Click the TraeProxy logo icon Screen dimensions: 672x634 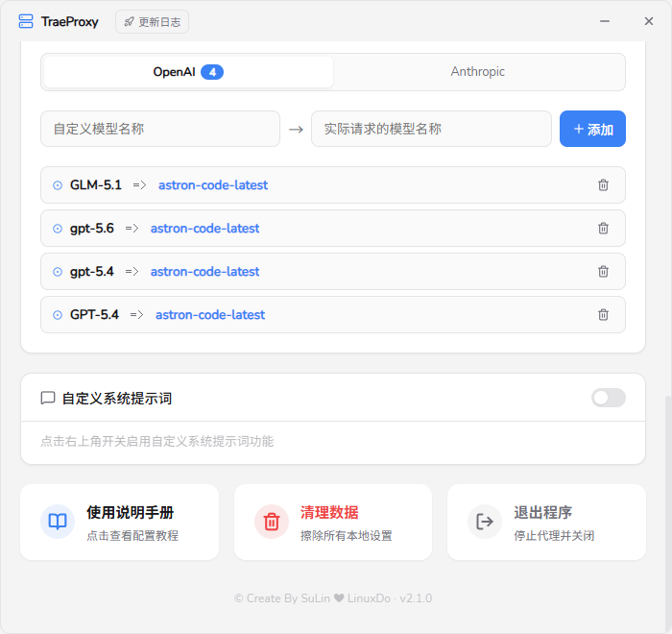coord(26,21)
